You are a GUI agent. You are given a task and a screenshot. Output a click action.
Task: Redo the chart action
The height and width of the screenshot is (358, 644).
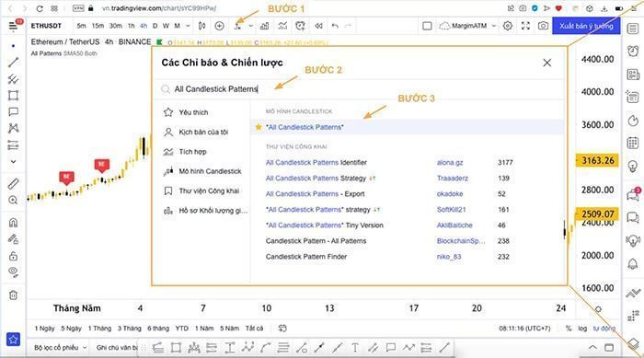(x=348, y=26)
